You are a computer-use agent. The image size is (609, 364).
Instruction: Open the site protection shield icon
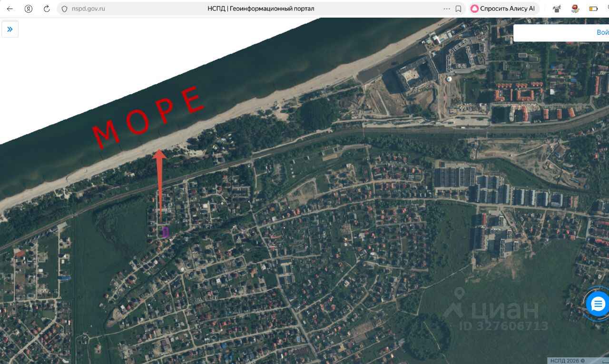tap(65, 9)
